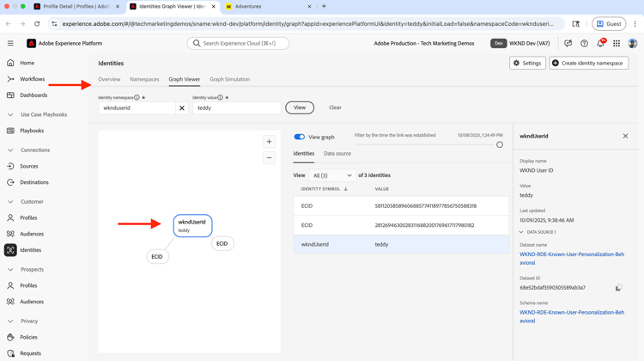Click the Search Experience Cloud box
This screenshot has width=644, height=361.
[x=238, y=43]
